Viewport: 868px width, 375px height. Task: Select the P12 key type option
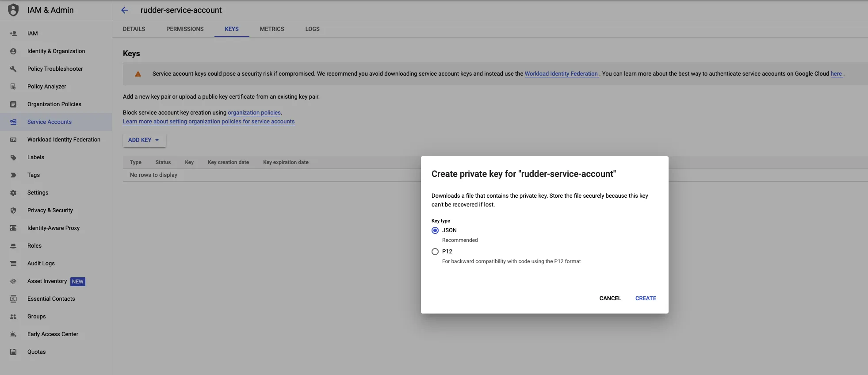pos(435,252)
